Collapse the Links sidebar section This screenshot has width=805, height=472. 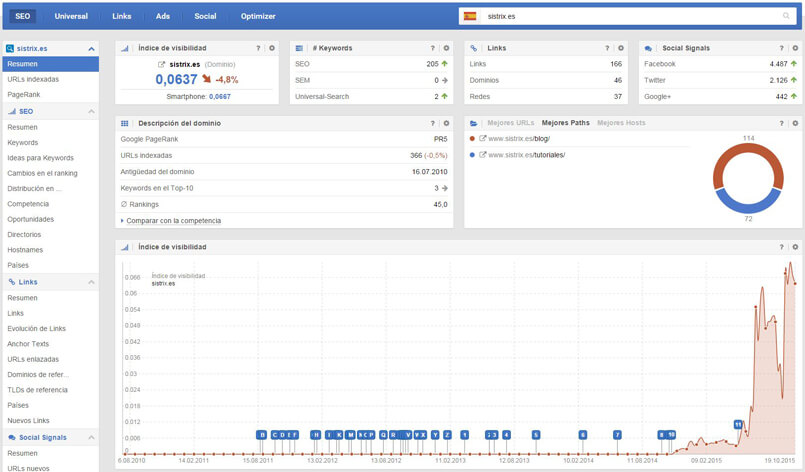point(91,282)
